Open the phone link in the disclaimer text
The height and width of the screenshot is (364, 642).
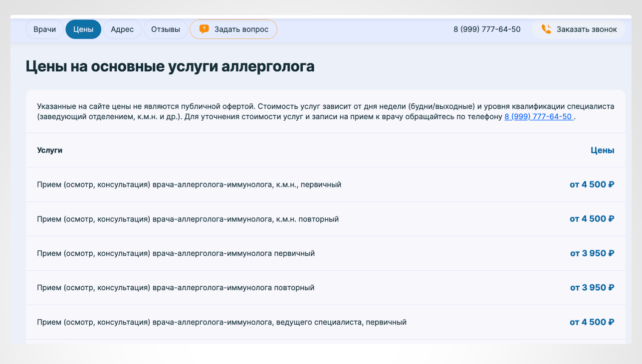tap(538, 117)
